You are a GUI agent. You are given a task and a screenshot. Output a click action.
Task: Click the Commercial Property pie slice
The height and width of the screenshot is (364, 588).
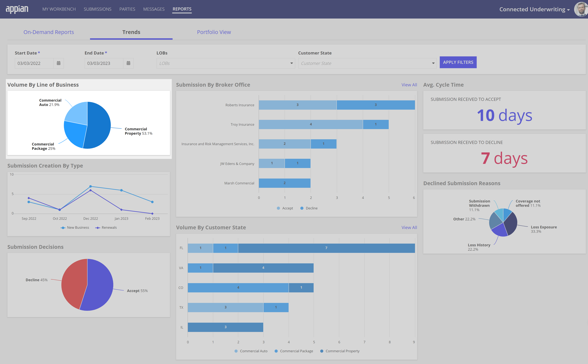[99, 125]
